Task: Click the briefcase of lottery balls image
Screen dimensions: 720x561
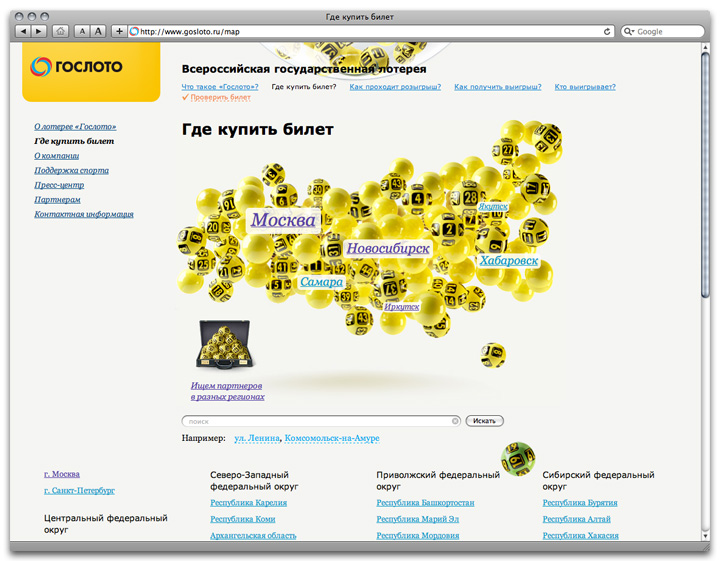Action: click(224, 346)
